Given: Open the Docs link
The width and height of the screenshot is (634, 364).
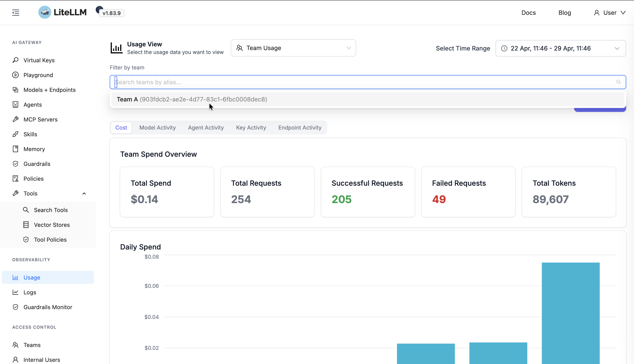Looking at the screenshot, I should click(x=528, y=13).
